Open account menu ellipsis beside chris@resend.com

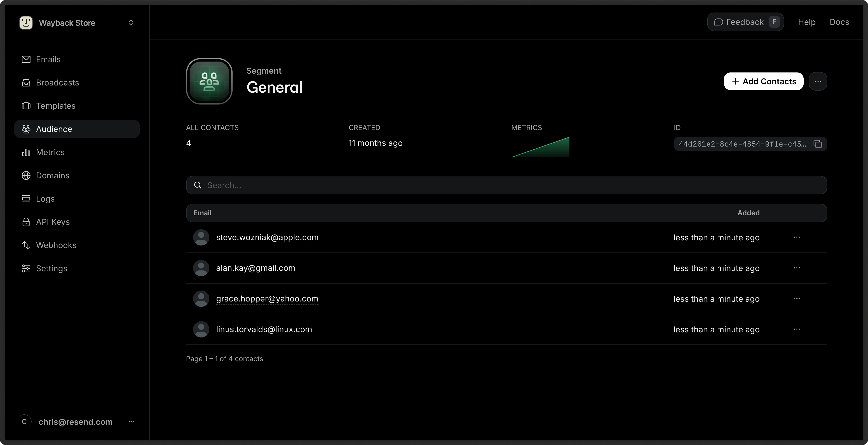tap(132, 422)
